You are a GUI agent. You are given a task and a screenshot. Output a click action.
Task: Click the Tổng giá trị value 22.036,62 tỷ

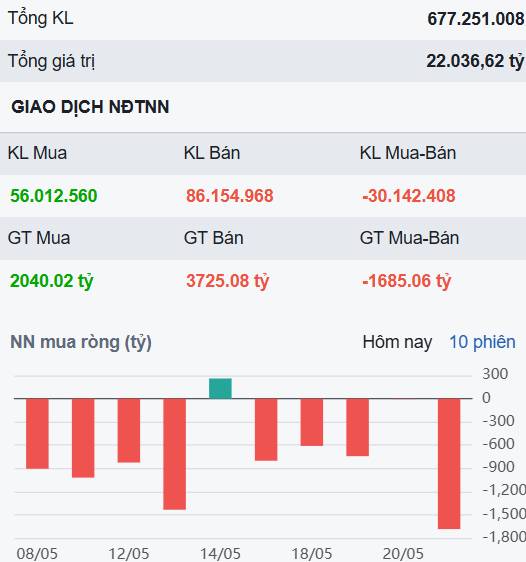click(x=475, y=61)
